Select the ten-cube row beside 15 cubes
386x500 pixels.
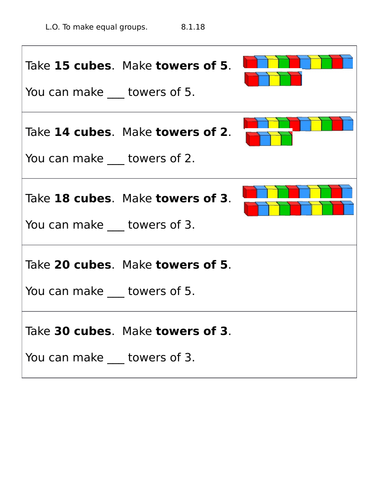tap(298, 62)
